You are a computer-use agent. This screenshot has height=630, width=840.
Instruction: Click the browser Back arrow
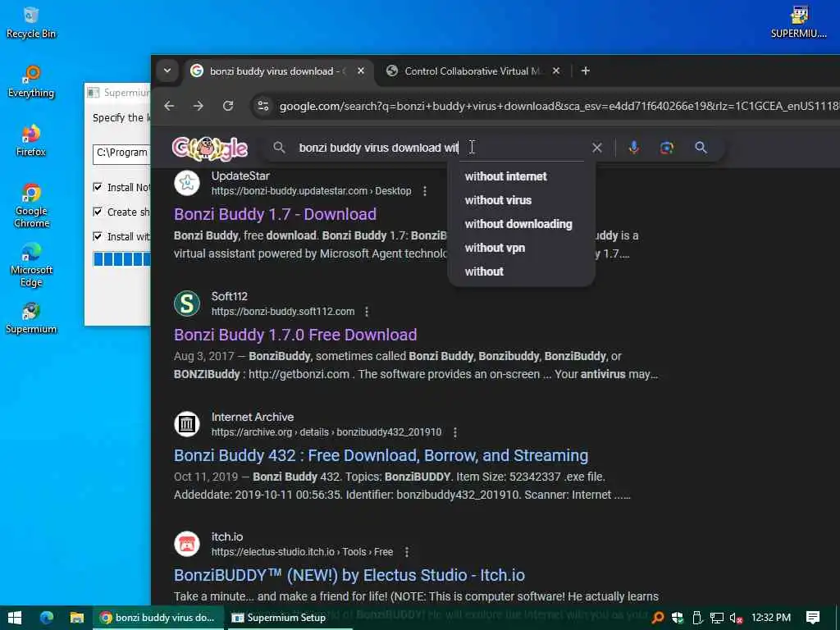pos(169,106)
